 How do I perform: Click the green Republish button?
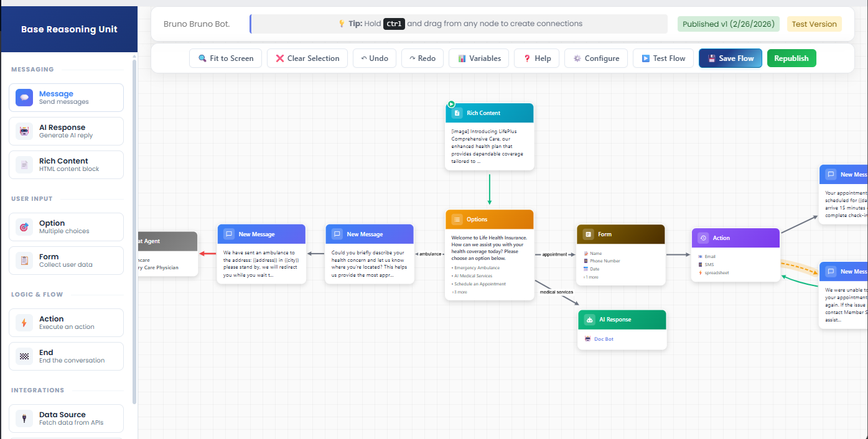pyautogui.click(x=791, y=58)
